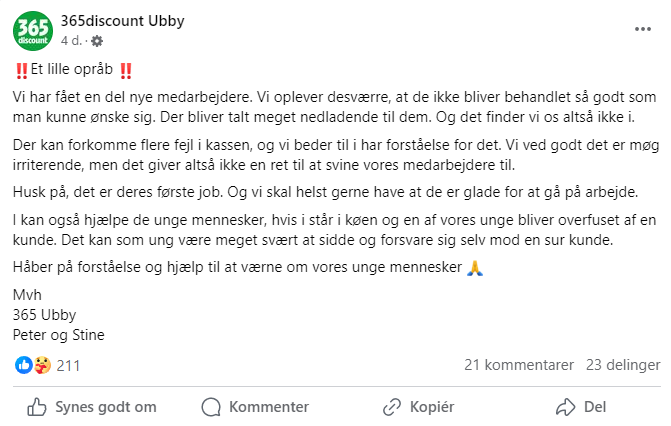This screenshot has height=426, width=671.
Task: Click the audience icon beside the timestamp
Action: click(97, 41)
